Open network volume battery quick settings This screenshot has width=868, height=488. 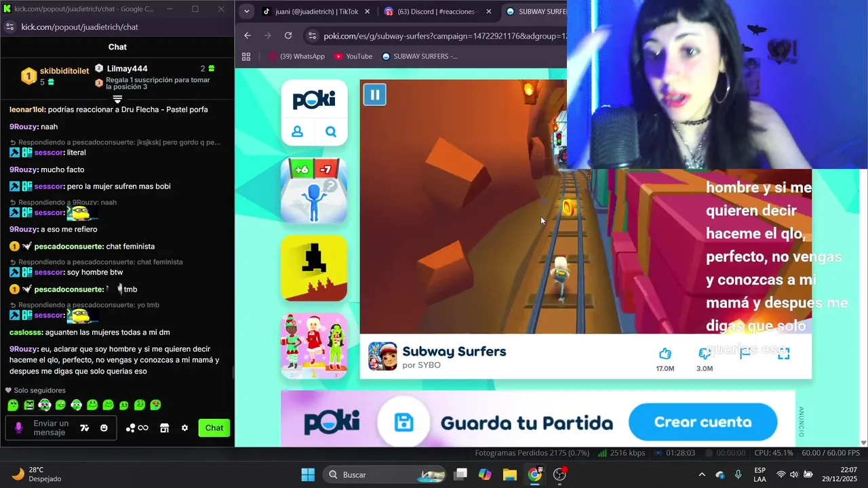click(793, 474)
